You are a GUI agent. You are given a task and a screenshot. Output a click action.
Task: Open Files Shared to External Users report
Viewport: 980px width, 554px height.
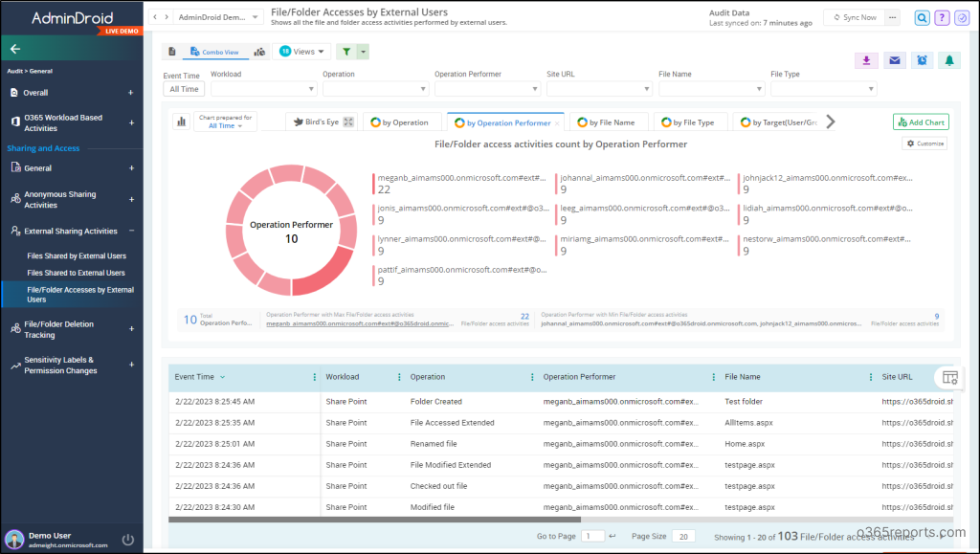pos(76,273)
